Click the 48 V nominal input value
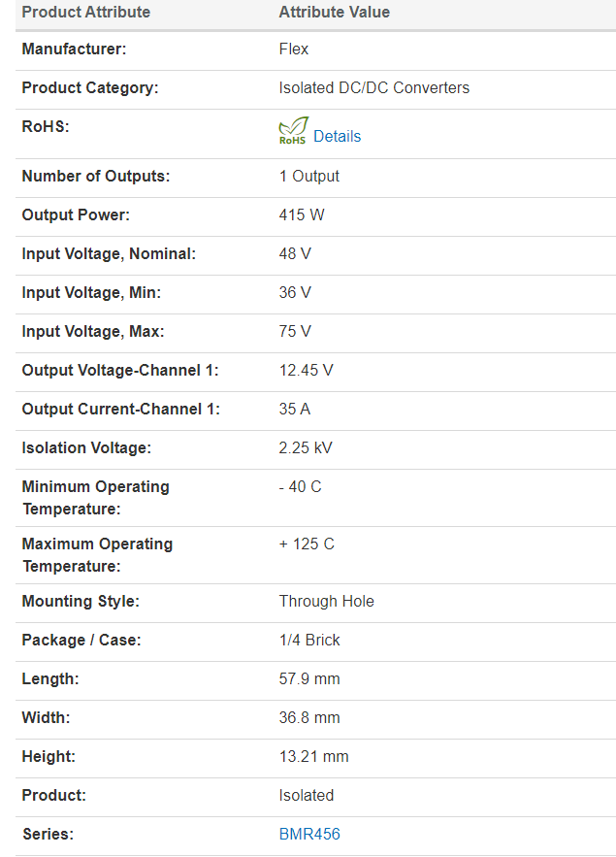Screen dimensions: 616x857 (x=295, y=253)
